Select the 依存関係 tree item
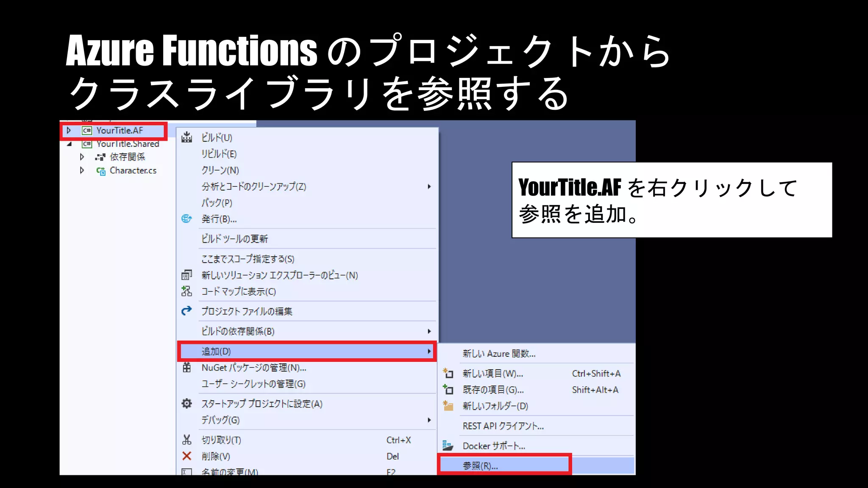 [127, 157]
